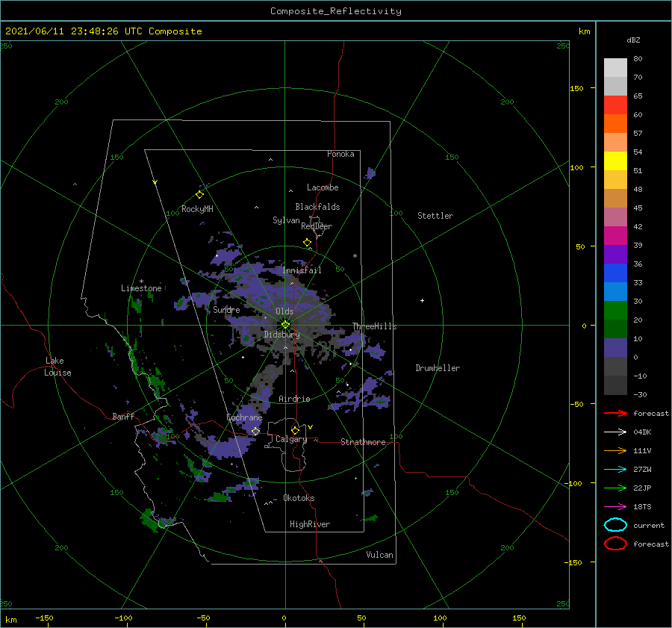Click yellow diamond marker inside Calgary outline
The image size is (672, 628).
point(295,430)
